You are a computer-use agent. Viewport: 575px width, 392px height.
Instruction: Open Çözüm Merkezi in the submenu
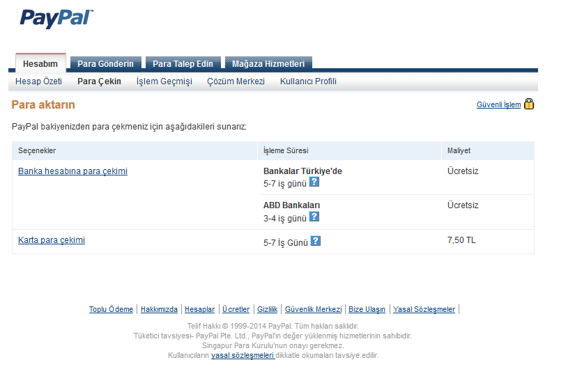pos(236,81)
